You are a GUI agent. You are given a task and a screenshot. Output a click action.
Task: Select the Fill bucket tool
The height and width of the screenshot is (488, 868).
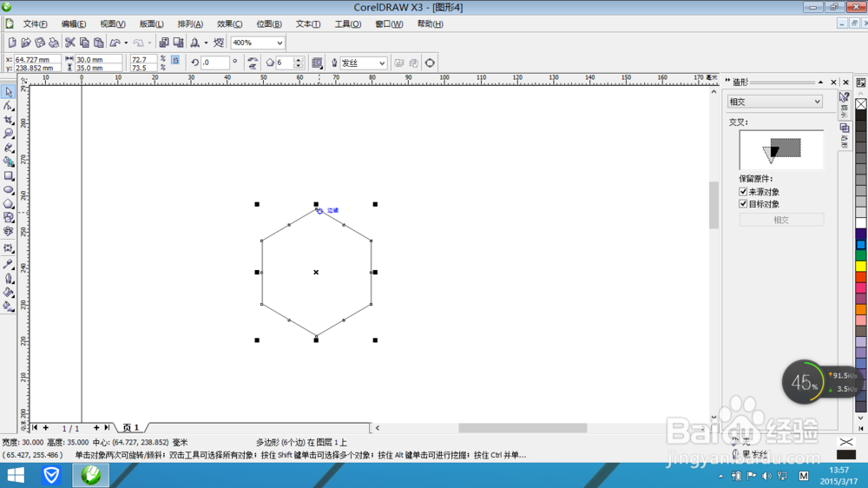[9, 293]
